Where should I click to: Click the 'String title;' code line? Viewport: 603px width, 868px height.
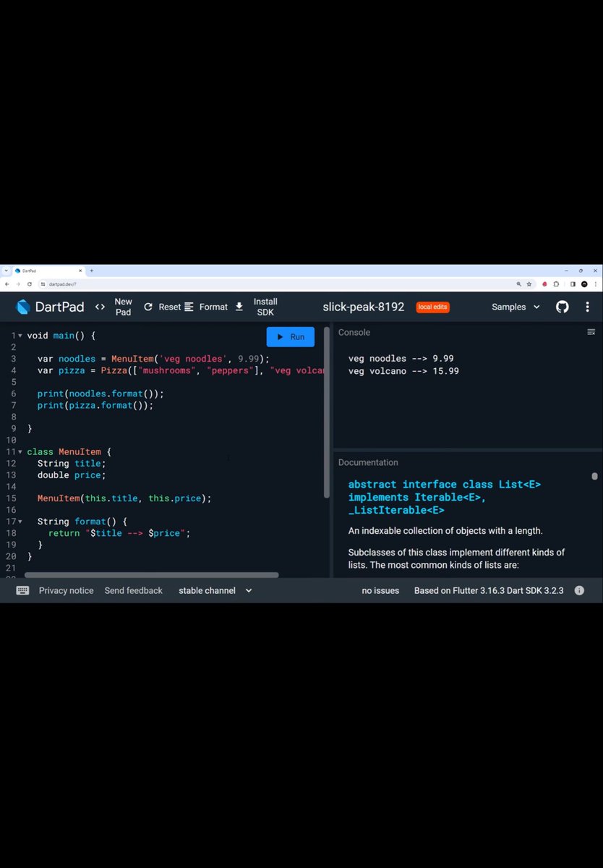[x=72, y=463]
